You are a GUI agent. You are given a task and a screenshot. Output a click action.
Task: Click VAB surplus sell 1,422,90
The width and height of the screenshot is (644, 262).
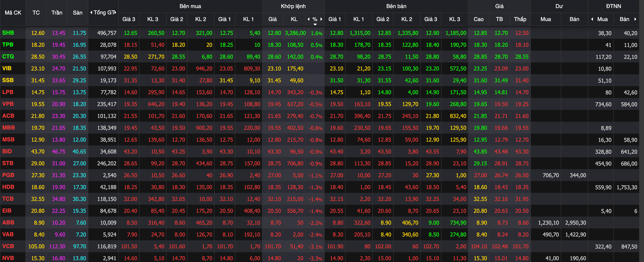click(576, 235)
